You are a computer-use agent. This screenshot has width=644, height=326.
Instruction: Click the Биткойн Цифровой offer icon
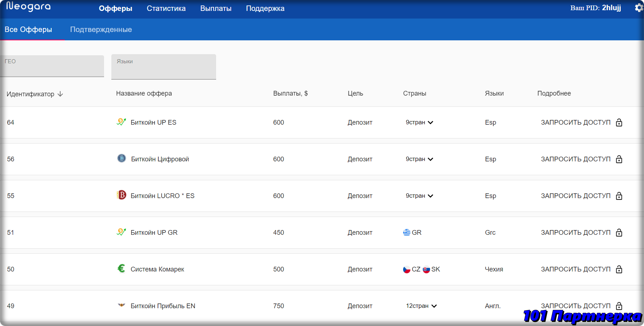pyautogui.click(x=122, y=158)
